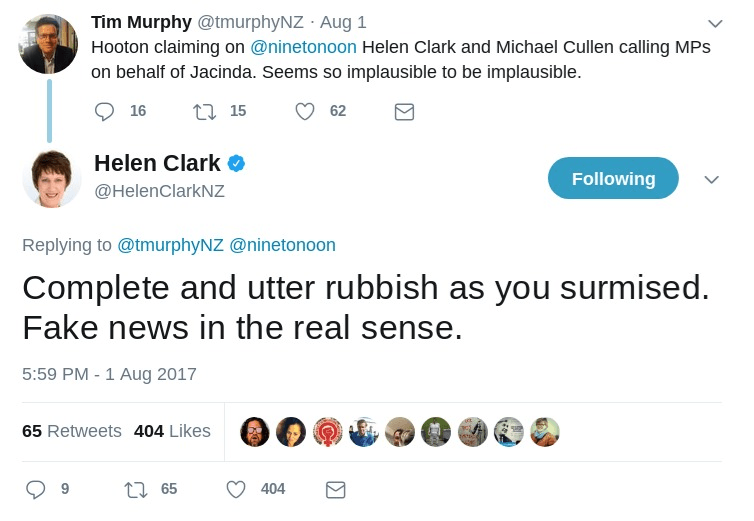Reply to Tim Murphy's tweet
The height and width of the screenshot is (521, 754).
click(105, 112)
